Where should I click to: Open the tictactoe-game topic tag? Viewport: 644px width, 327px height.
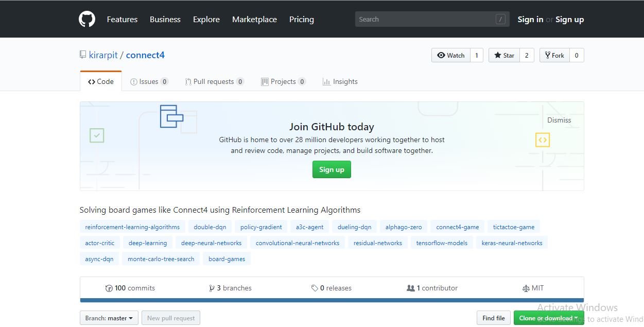tap(514, 227)
